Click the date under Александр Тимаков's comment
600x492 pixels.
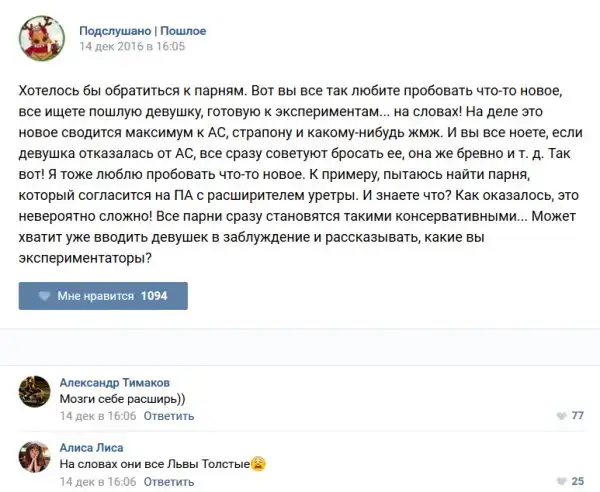coord(98,415)
